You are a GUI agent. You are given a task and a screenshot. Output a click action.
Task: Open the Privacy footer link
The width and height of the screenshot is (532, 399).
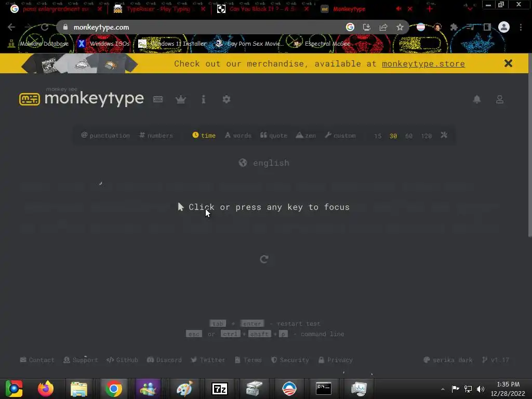tap(336, 360)
